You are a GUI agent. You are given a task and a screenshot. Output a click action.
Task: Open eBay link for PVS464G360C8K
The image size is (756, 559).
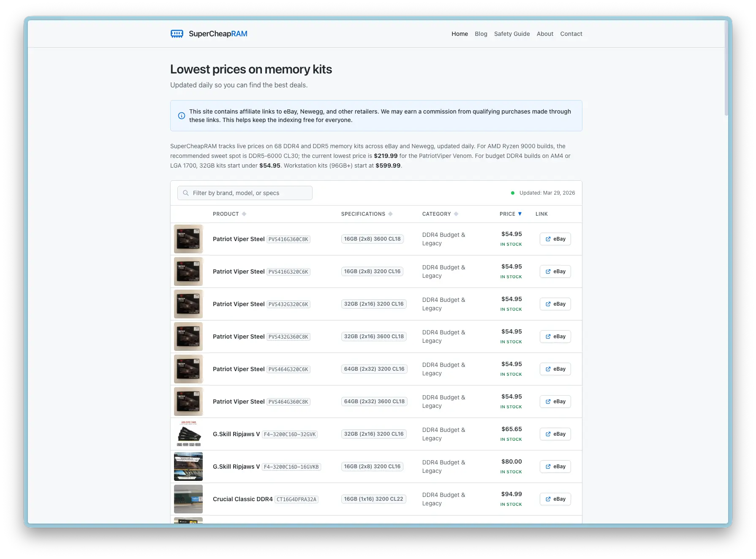[x=555, y=402]
